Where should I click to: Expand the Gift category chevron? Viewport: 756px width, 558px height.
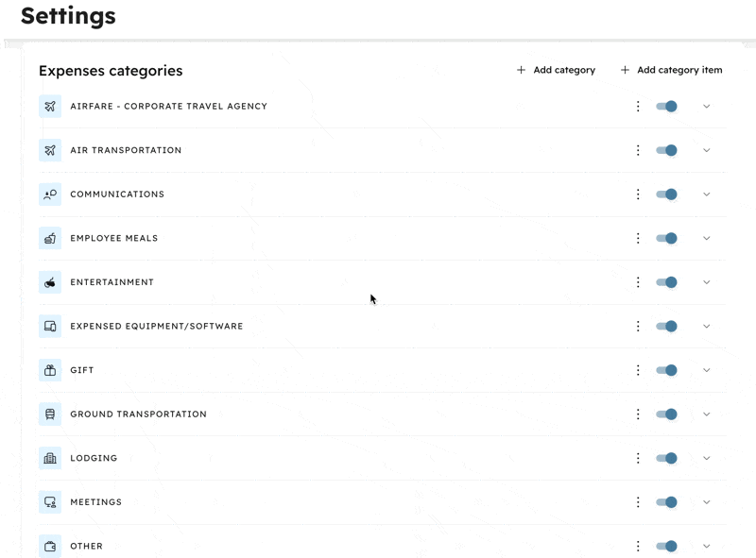coord(706,370)
